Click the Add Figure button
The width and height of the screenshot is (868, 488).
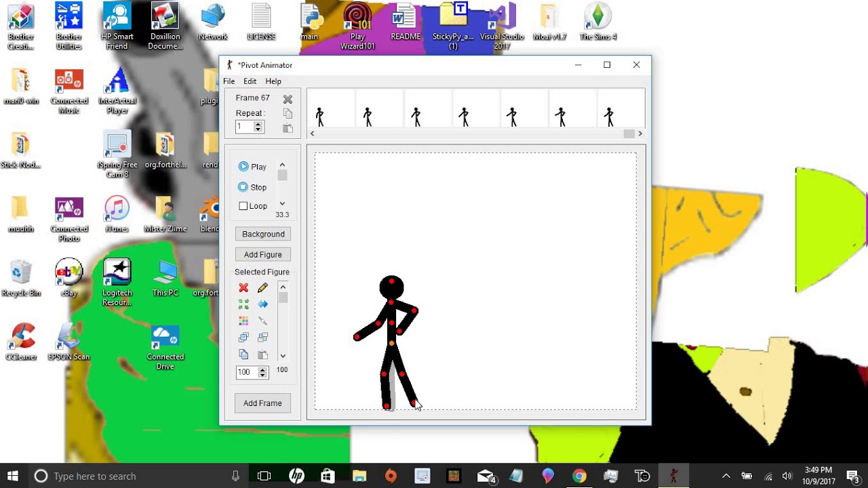coord(263,254)
